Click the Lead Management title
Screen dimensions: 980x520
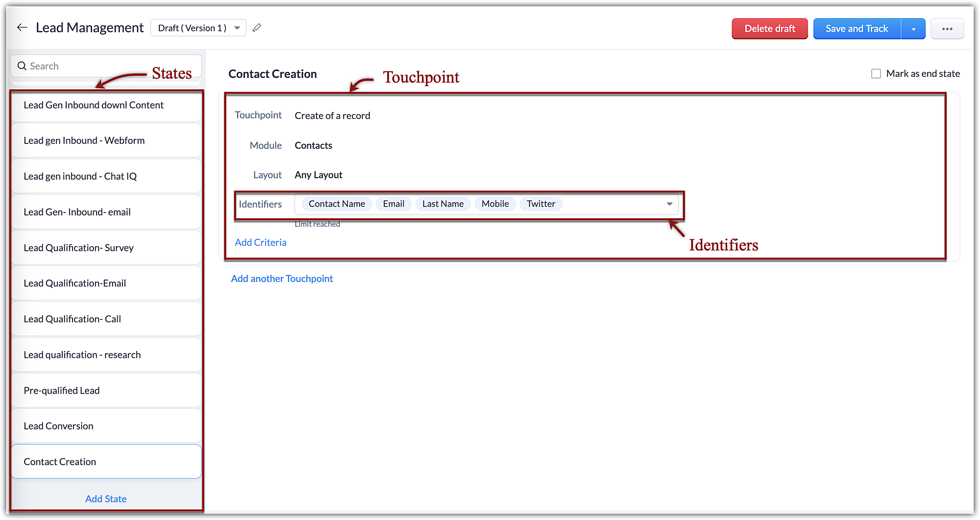coord(90,28)
